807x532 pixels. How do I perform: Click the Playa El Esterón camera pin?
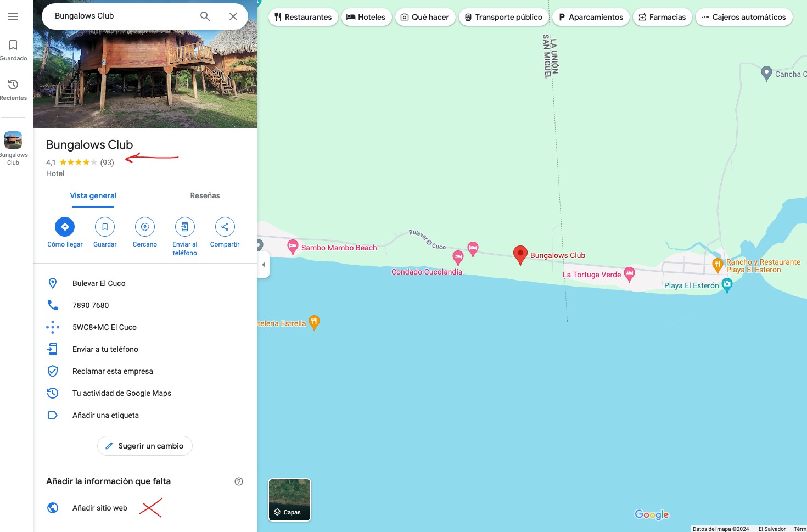(727, 285)
